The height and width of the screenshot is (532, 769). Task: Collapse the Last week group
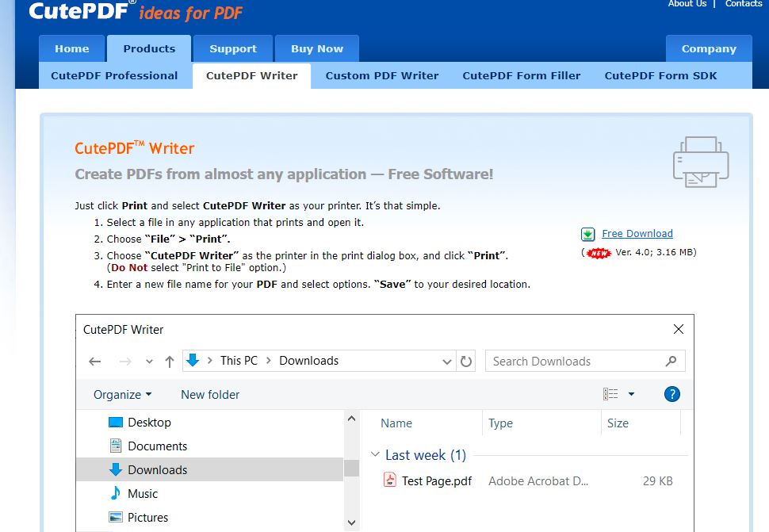tap(375, 454)
